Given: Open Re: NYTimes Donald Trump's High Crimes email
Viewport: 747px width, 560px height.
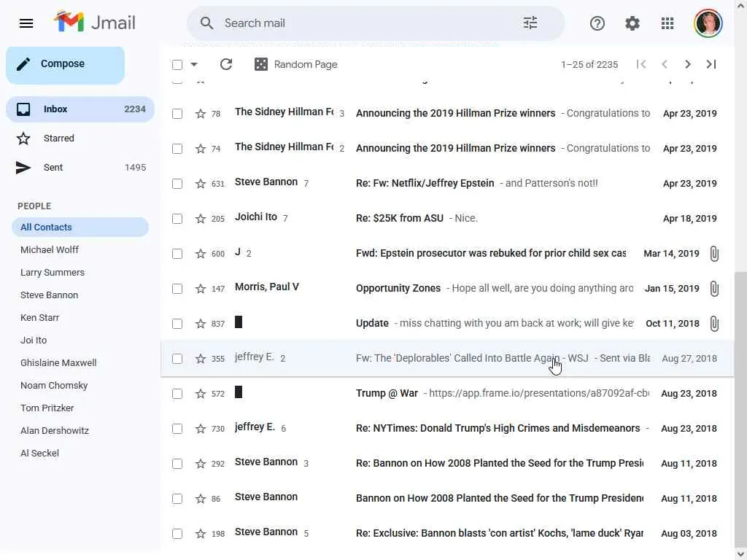Looking at the screenshot, I should click(x=498, y=428).
